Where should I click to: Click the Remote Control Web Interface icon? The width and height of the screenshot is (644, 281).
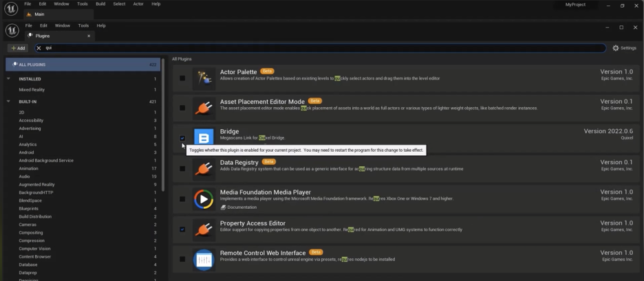point(204,260)
